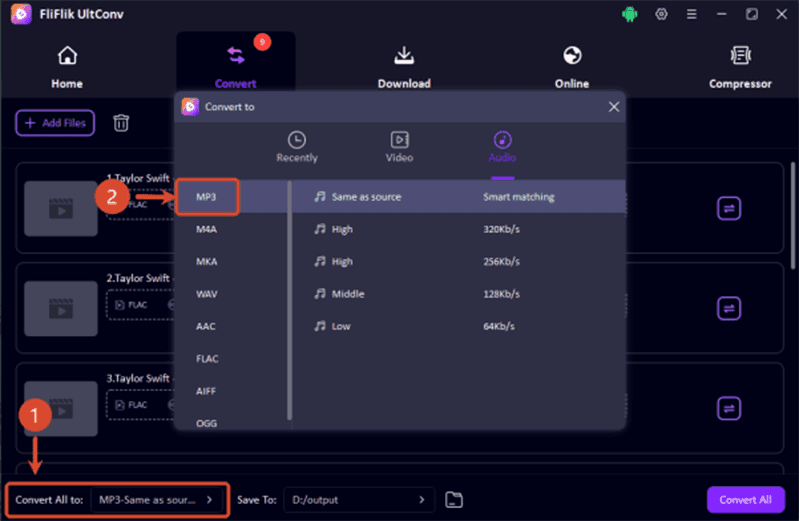Click the main file list scrollbar
This screenshot has height=521, width=800.
pos(793,216)
